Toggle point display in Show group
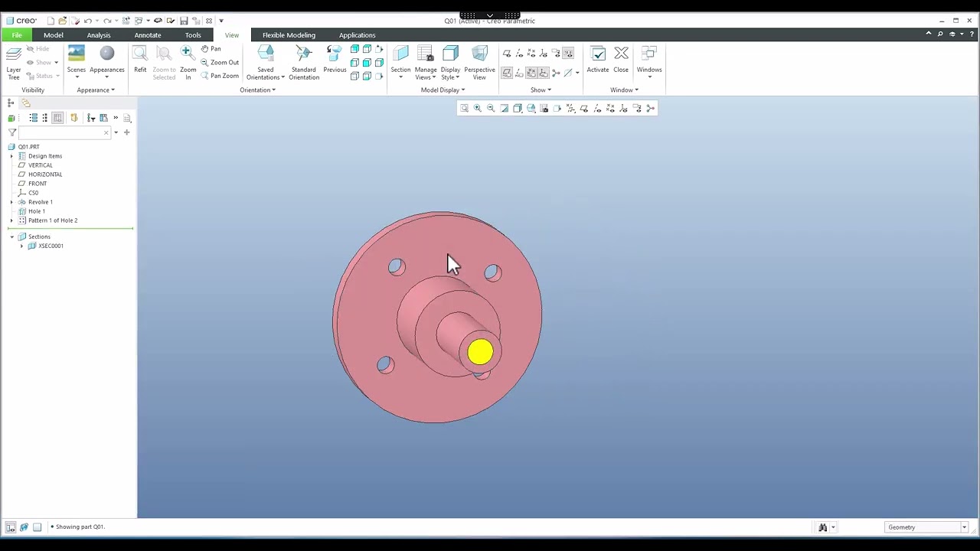This screenshot has height=551, width=980. [531, 54]
